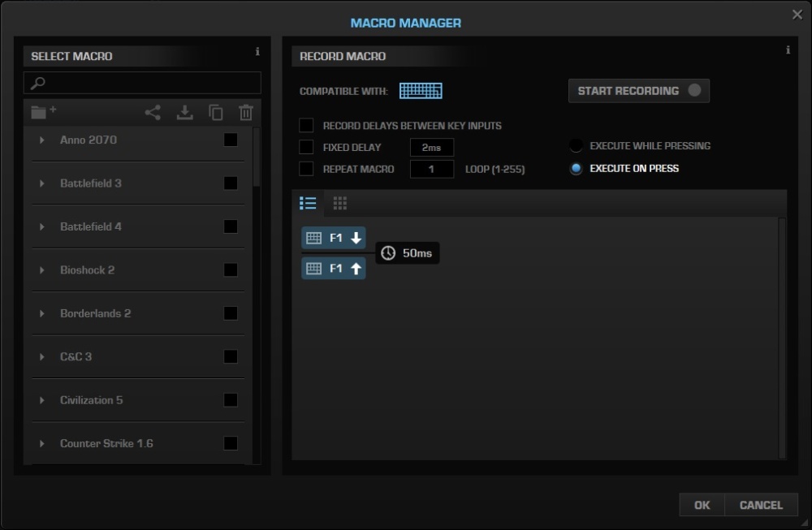This screenshot has height=530, width=812.
Task: Check the Bioshock 2 checkbox
Action: [x=231, y=269]
